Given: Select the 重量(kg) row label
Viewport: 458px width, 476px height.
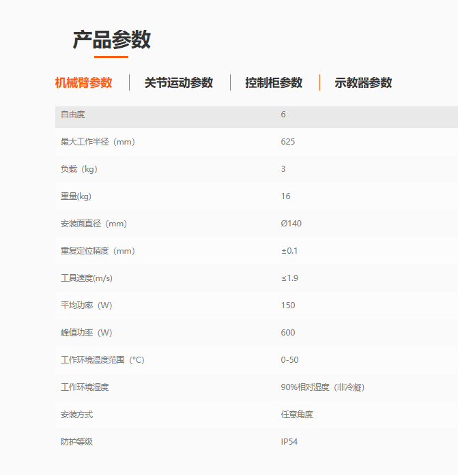Looking at the screenshot, I should 76,196.
